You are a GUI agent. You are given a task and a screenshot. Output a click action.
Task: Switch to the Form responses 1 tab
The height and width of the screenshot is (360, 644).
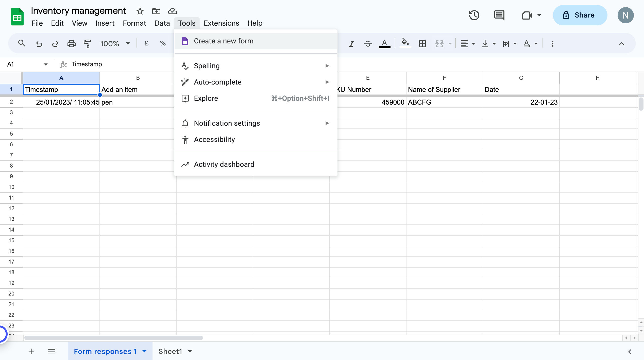pos(105,351)
